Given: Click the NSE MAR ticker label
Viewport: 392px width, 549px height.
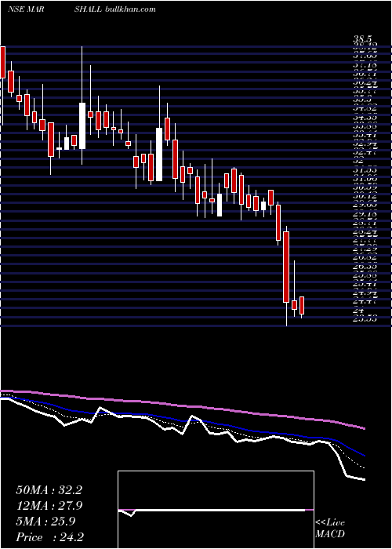Looking at the screenshot, I should (x=24, y=9).
